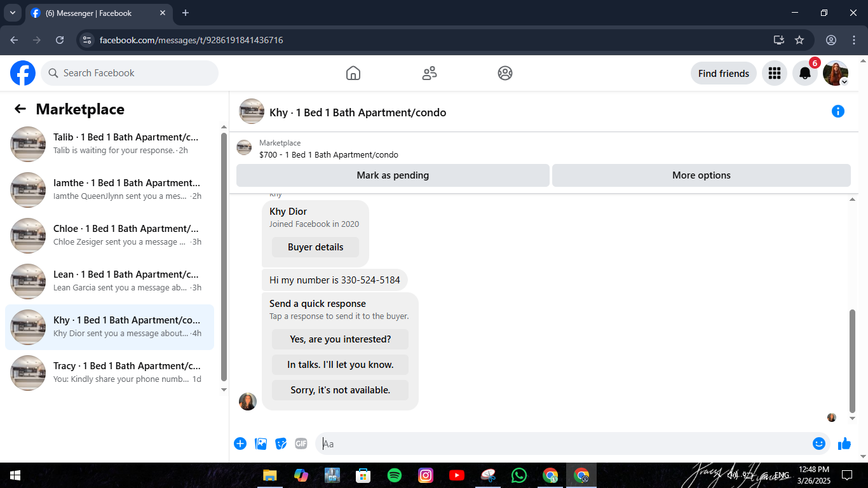This screenshot has width=868, height=488.
Task: Click the Find friends button
Action: (x=724, y=73)
